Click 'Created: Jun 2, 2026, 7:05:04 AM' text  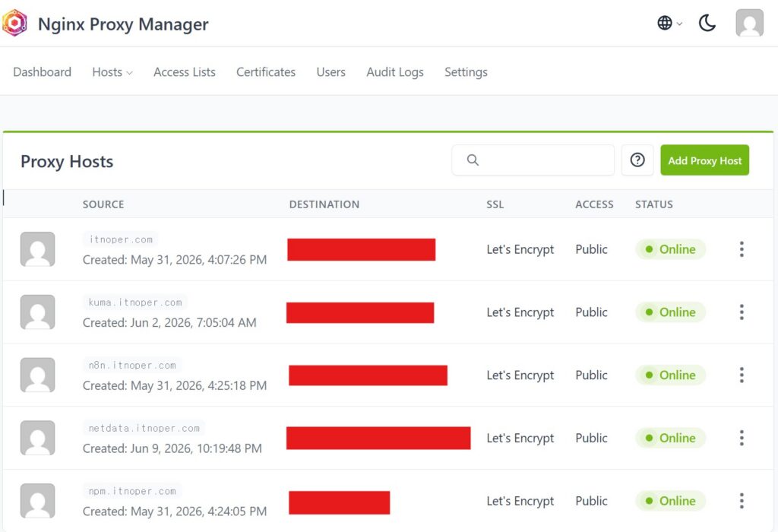(x=169, y=322)
